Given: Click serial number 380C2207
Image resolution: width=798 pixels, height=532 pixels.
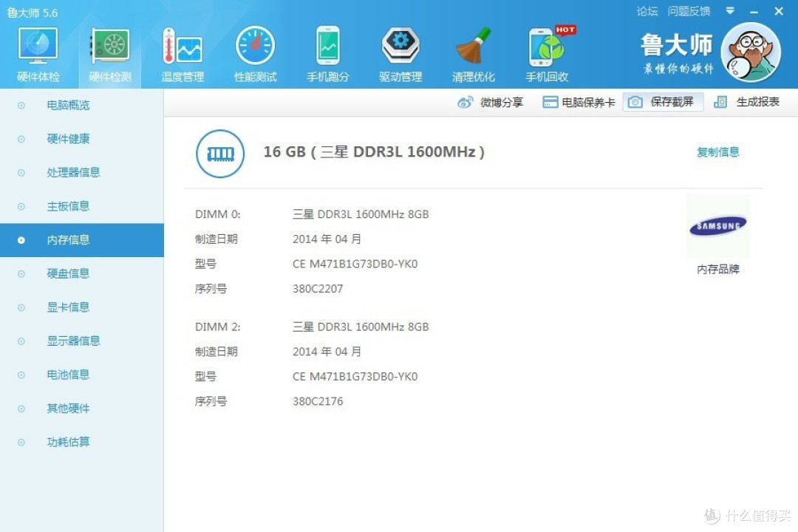Looking at the screenshot, I should (318, 289).
